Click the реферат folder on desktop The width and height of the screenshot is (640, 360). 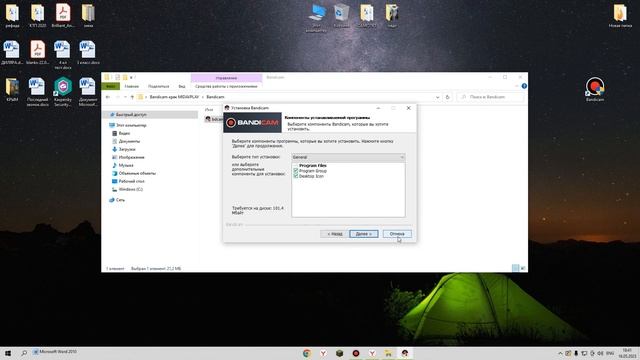12,16
